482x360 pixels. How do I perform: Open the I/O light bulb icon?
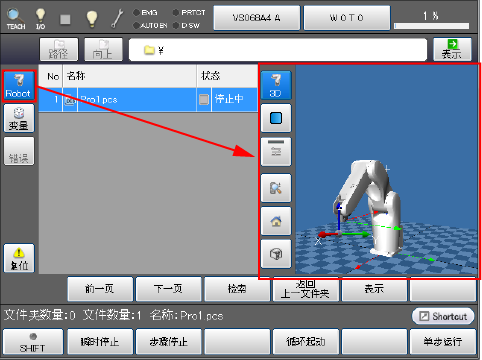coord(40,19)
